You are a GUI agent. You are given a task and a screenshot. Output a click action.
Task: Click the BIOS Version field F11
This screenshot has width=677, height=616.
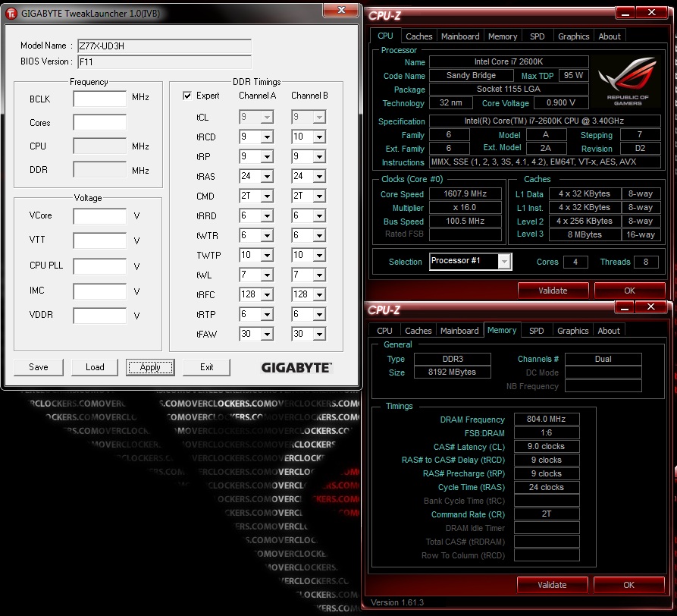point(165,61)
